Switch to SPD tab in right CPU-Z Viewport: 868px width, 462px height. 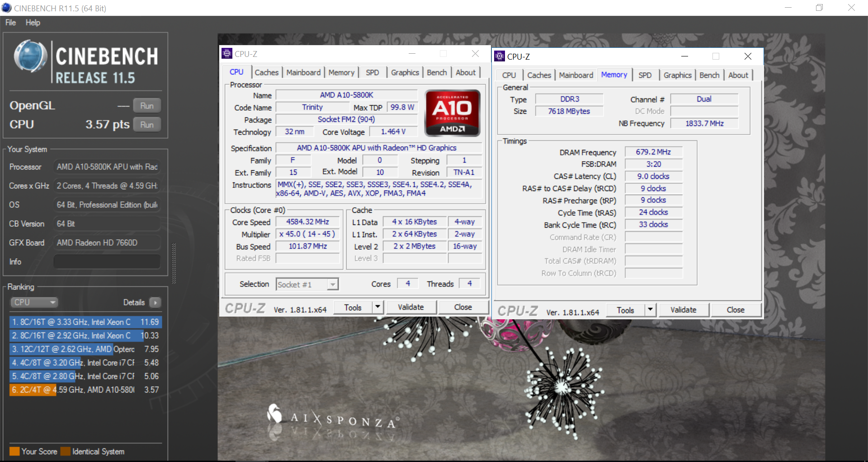645,75
